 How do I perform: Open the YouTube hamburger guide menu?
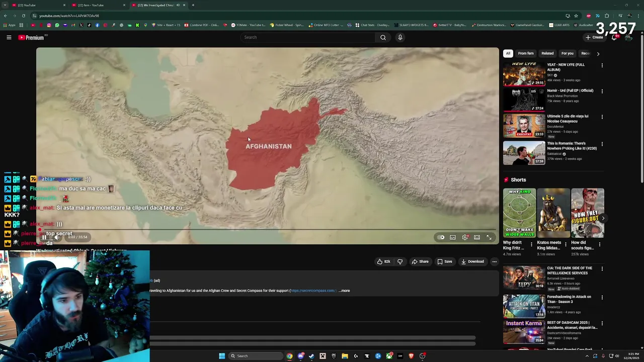pos(9,37)
